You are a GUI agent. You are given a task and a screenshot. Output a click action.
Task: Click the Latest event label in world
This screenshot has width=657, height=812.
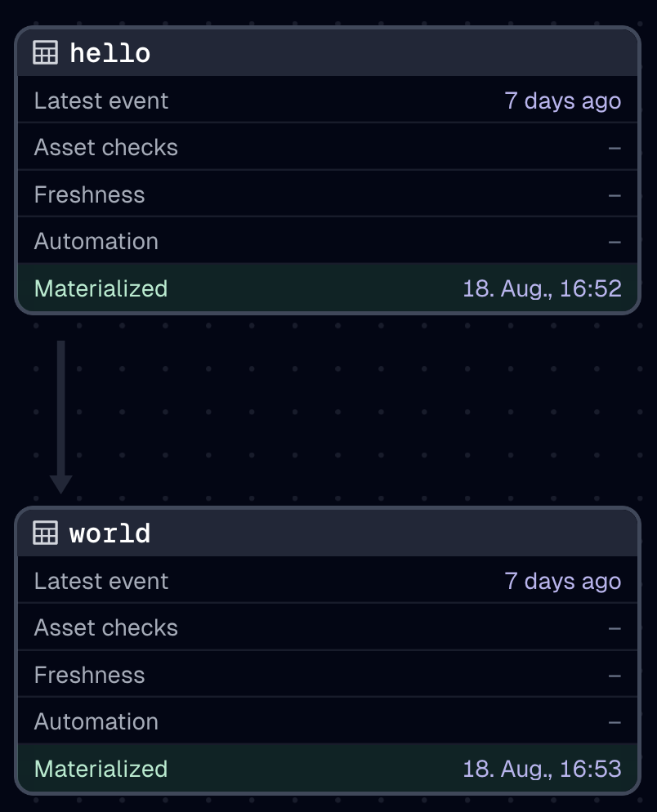pyautogui.click(x=101, y=582)
